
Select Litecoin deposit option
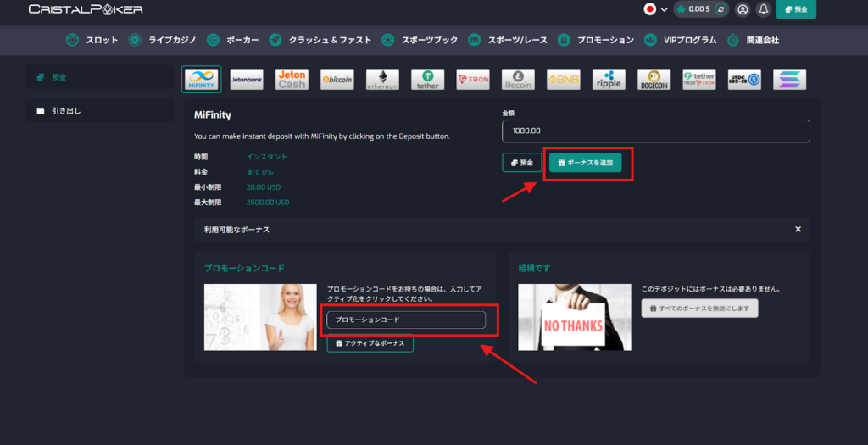[x=518, y=79]
